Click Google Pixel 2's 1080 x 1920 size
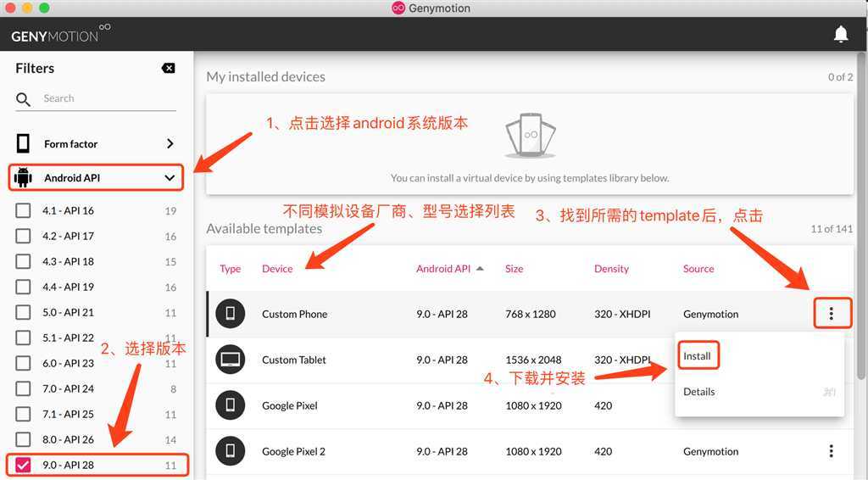Screen dimensions: 868x480 pyautogui.click(x=534, y=452)
